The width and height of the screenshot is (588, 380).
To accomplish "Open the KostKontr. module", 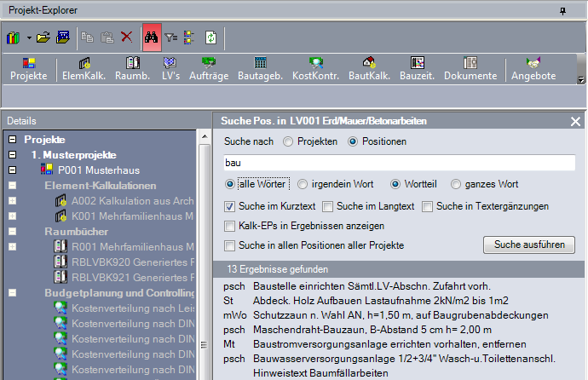I will pyautogui.click(x=316, y=68).
